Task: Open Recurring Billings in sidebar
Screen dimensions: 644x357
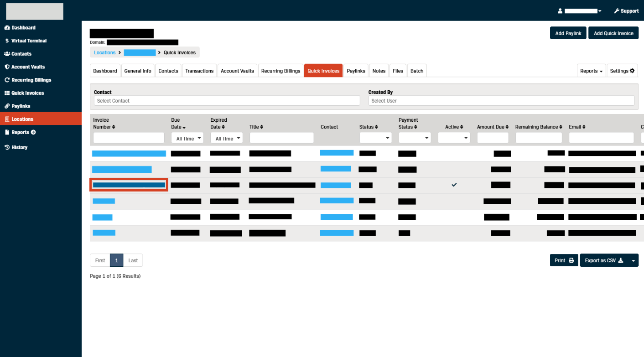Action: tap(28, 80)
